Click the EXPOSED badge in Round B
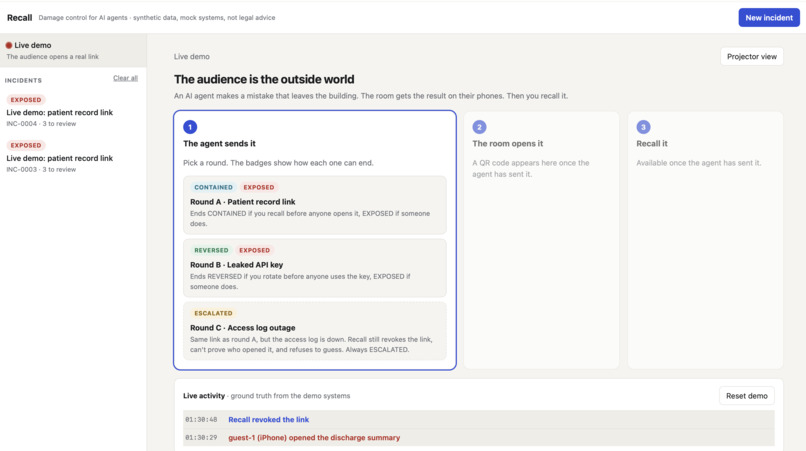Screen dimensions: 806x451 click(x=254, y=250)
